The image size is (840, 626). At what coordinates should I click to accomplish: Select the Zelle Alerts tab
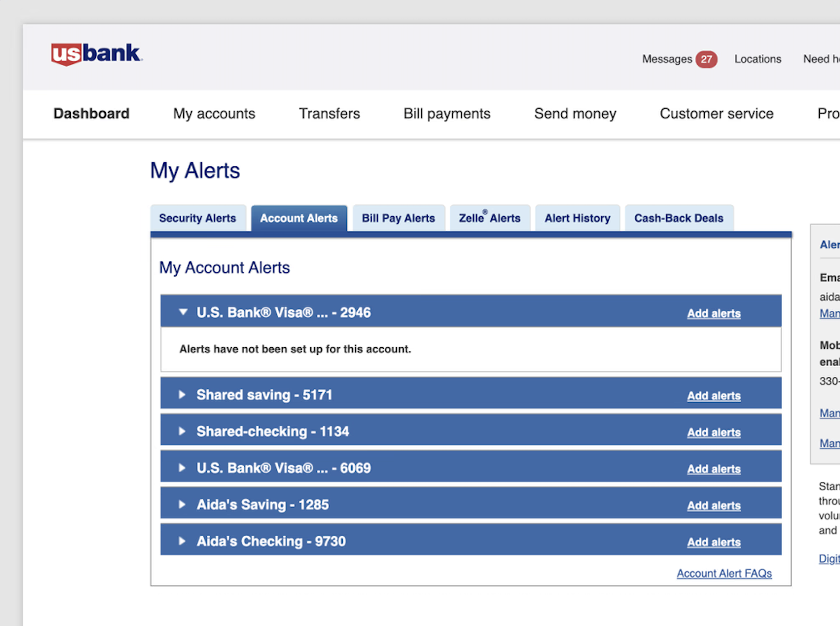coord(490,218)
